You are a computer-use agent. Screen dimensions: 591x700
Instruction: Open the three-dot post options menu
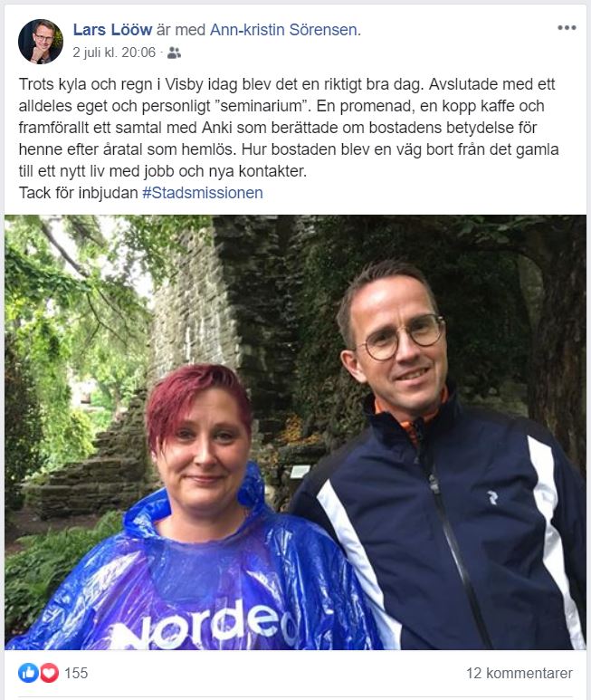point(567,28)
